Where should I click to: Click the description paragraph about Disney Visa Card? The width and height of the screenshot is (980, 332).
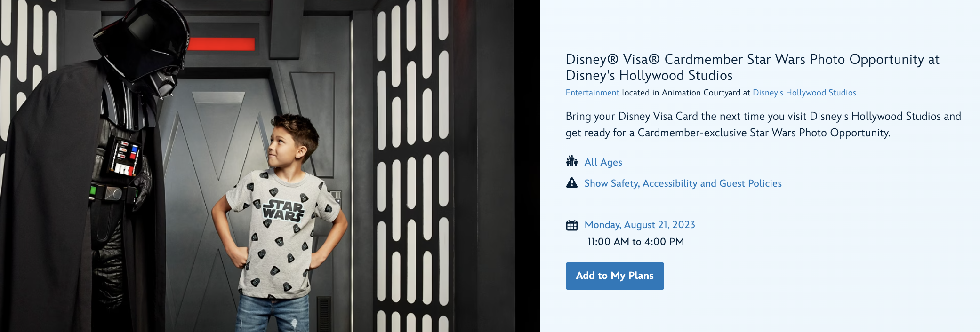(x=763, y=125)
